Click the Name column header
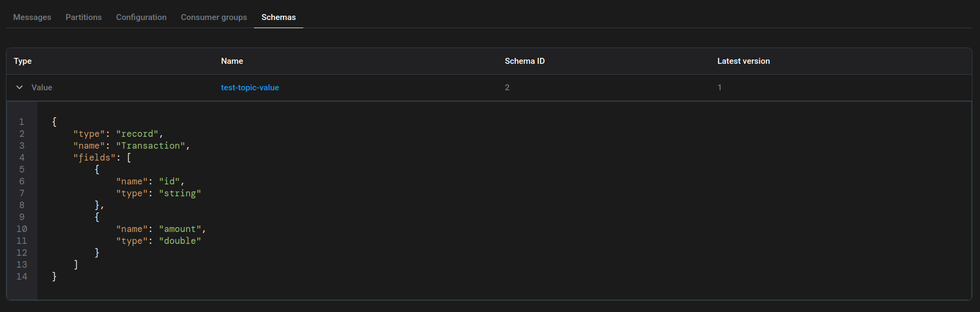This screenshot has width=980, height=312. 232,61
